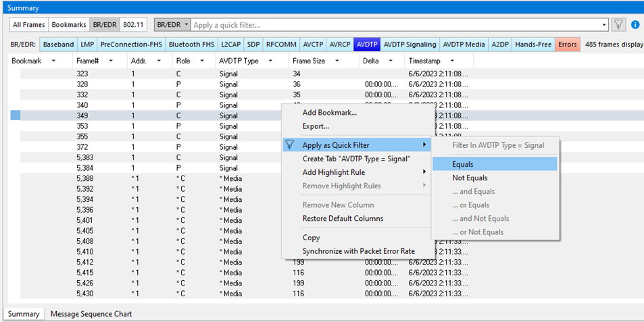
Task: Choose Add Bookmark... from context menu
Action: (x=357, y=112)
